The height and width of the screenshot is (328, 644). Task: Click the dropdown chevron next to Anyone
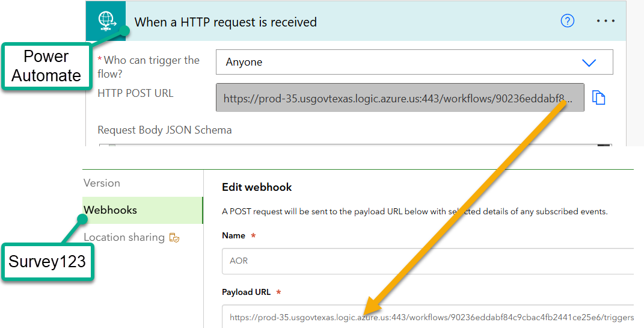pos(589,63)
